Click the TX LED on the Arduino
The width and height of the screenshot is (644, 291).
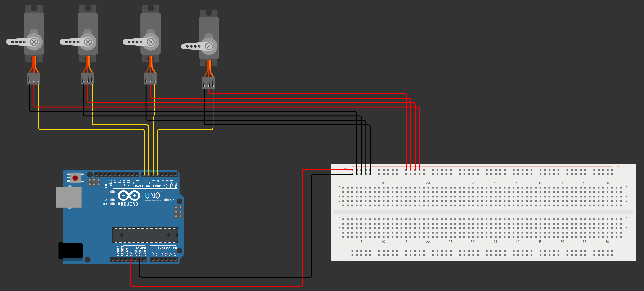click(113, 200)
